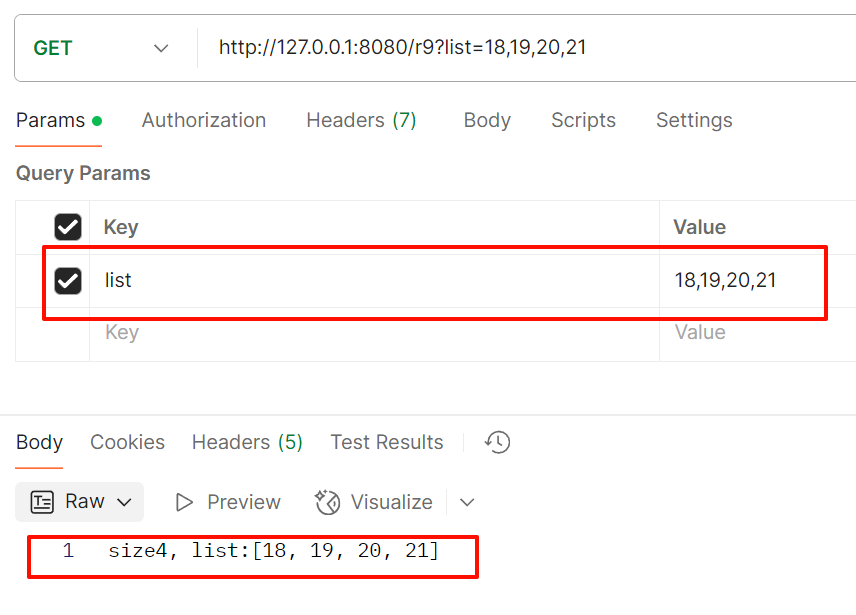Select the response Body tab
Image resolution: width=856 pixels, height=615 pixels.
(39, 442)
